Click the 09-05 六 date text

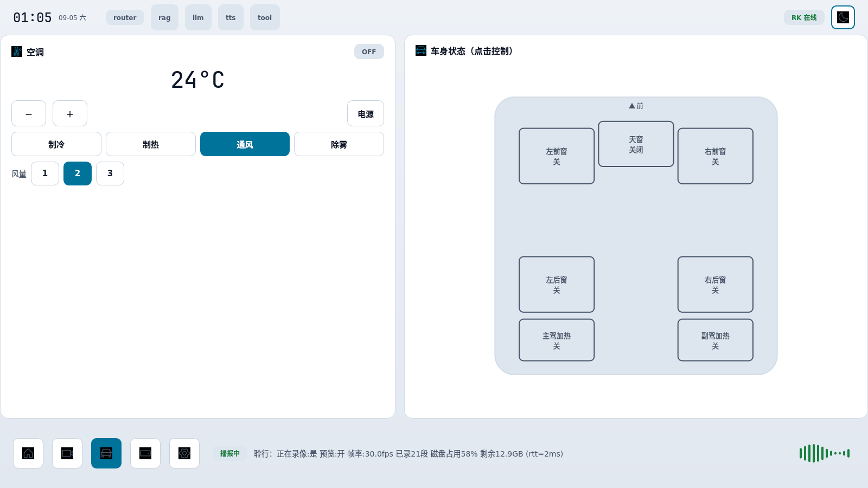click(72, 18)
